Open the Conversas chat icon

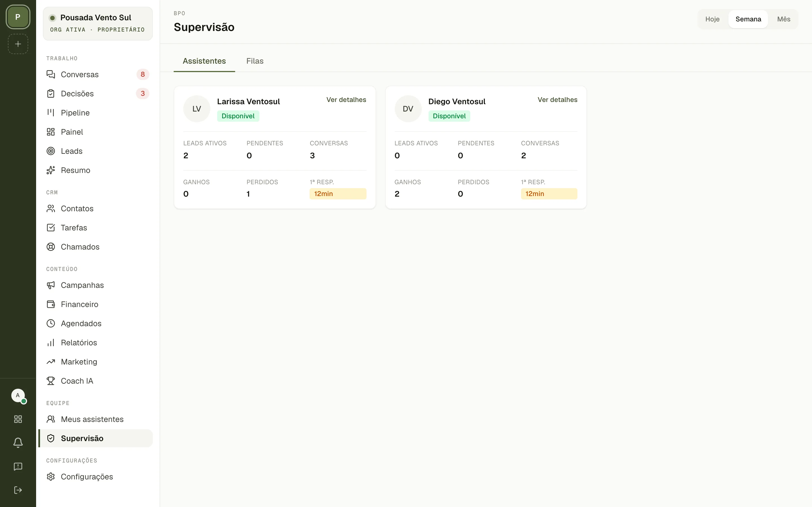[51, 74]
